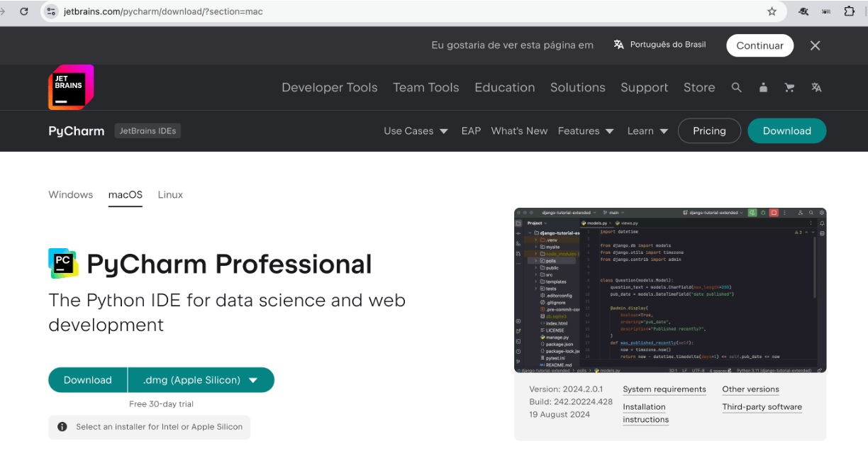This screenshot has height=468, width=868.
Task: Open Solutions menu
Action: click(578, 87)
